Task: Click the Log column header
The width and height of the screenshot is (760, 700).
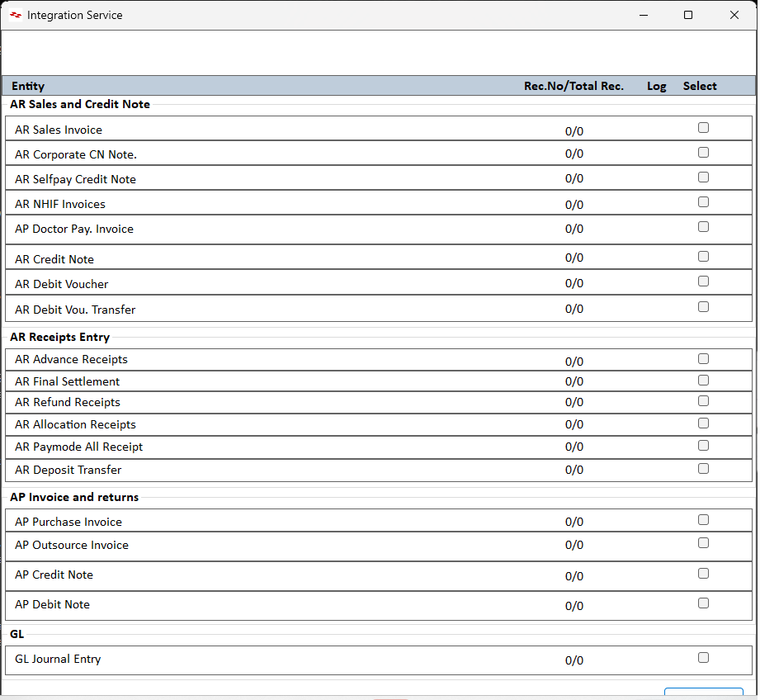Action: (656, 87)
